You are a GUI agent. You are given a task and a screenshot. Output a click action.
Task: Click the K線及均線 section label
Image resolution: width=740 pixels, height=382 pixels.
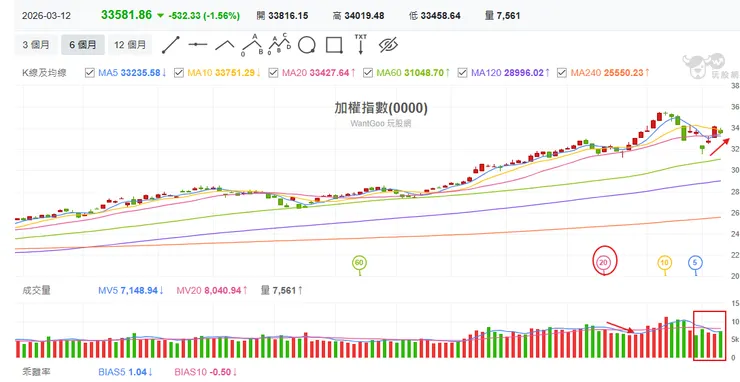[x=44, y=73]
